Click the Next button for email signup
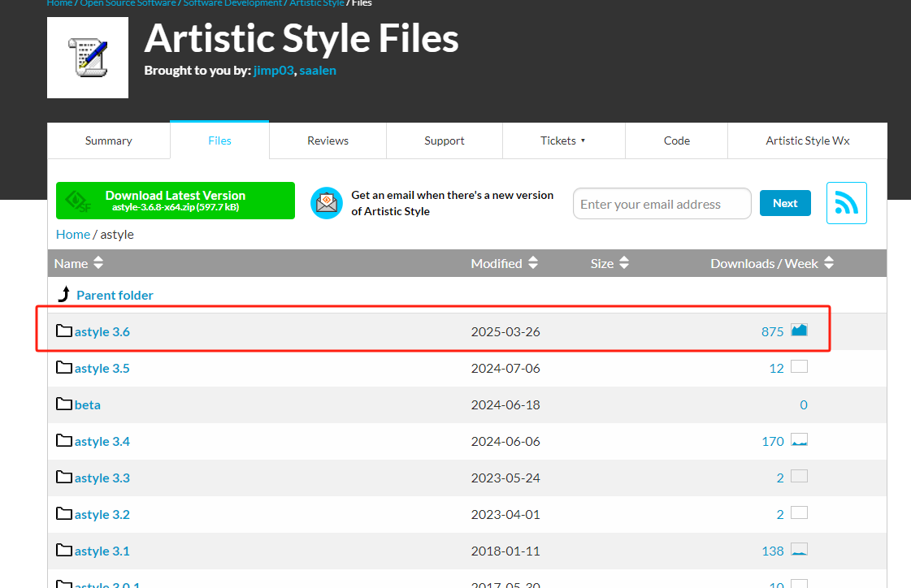Image resolution: width=911 pixels, height=588 pixels. click(x=785, y=203)
